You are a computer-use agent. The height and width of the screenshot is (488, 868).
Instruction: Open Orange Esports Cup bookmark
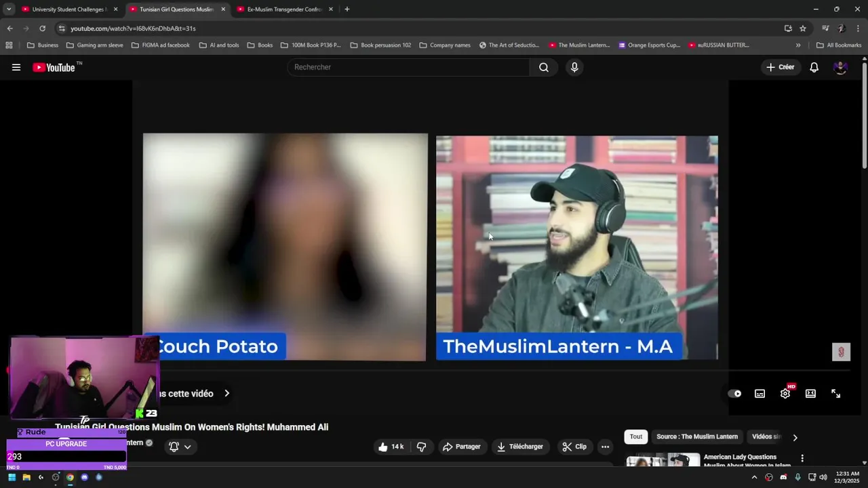pyautogui.click(x=649, y=45)
